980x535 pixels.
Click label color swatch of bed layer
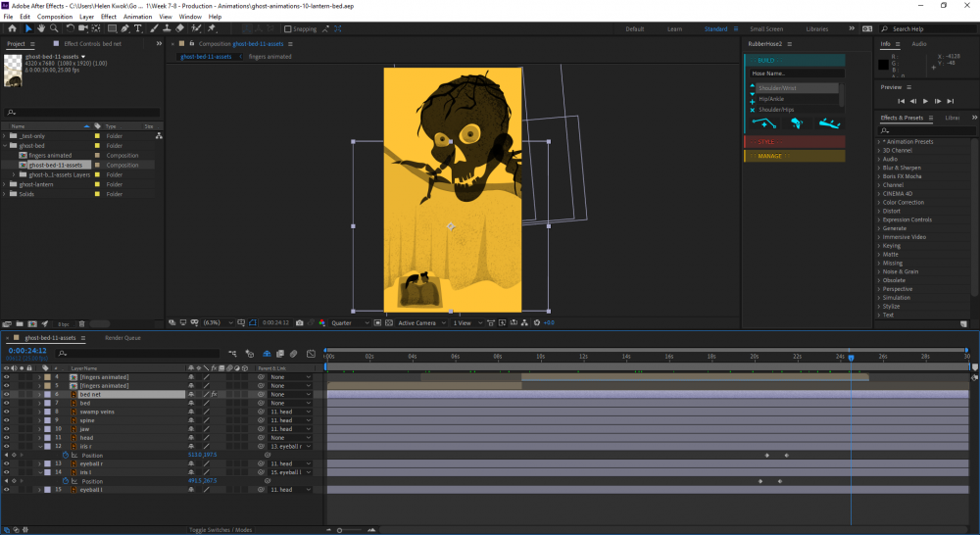pos(47,403)
